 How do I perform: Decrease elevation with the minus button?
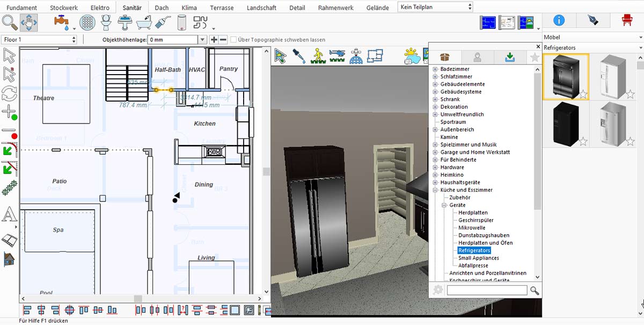223,40
